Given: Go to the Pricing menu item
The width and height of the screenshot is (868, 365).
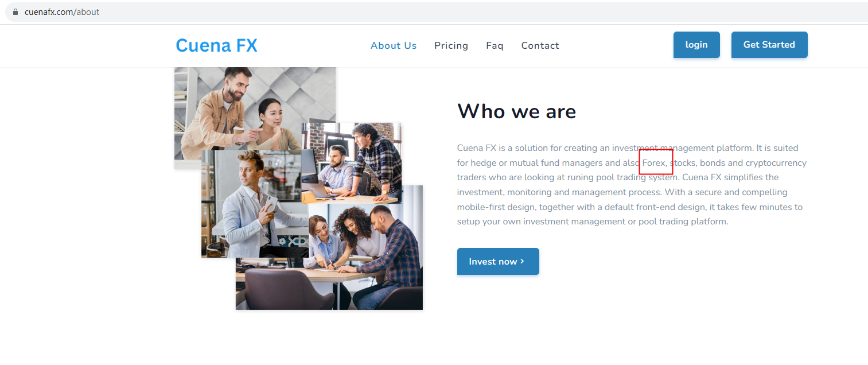Looking at the screenshot, I should tap(451, 45).
